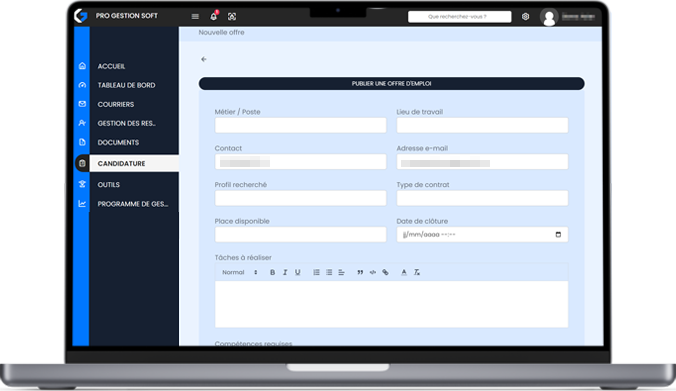Open Documents menu item
This screenshot has width=676, height=391.
coord(118,142)
